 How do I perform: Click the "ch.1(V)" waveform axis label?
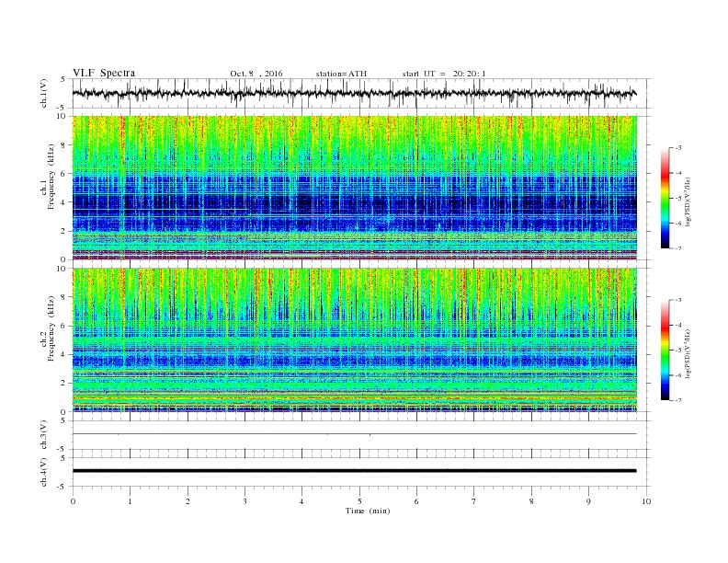[44, 93]
